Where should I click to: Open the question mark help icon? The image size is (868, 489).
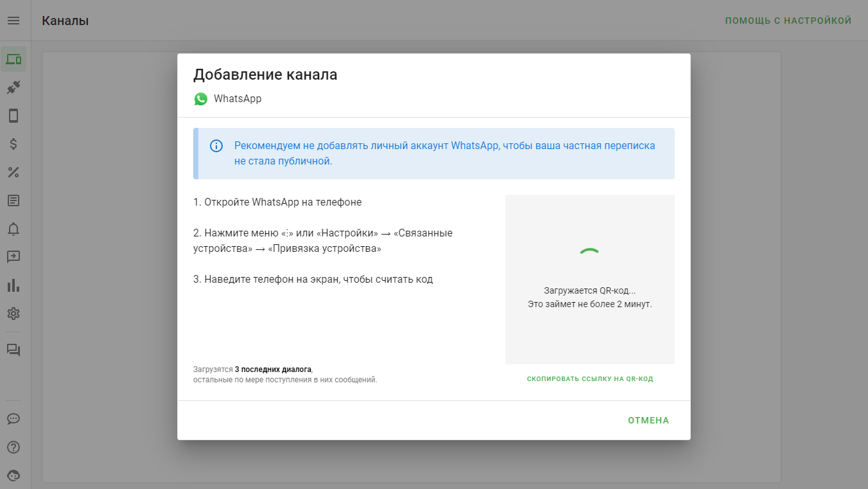[x=13, y=447]
